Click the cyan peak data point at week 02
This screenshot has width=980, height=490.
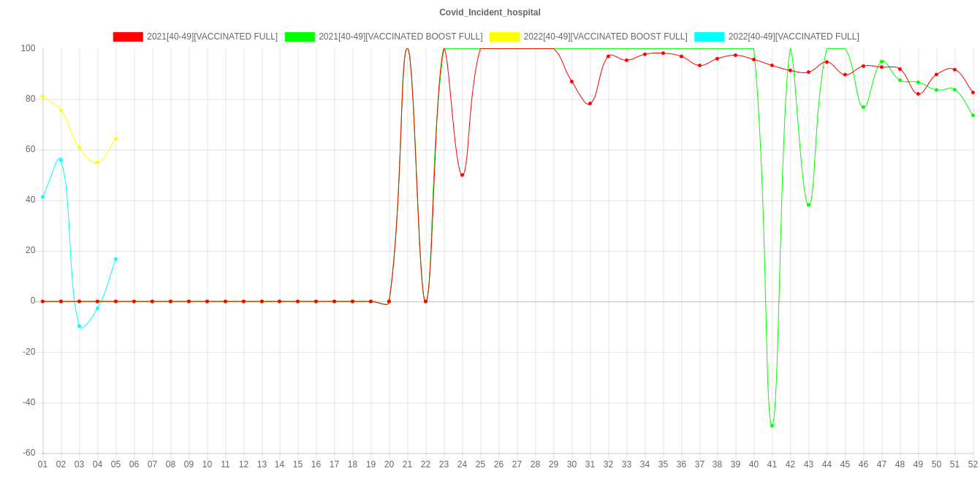pos(61,159)
